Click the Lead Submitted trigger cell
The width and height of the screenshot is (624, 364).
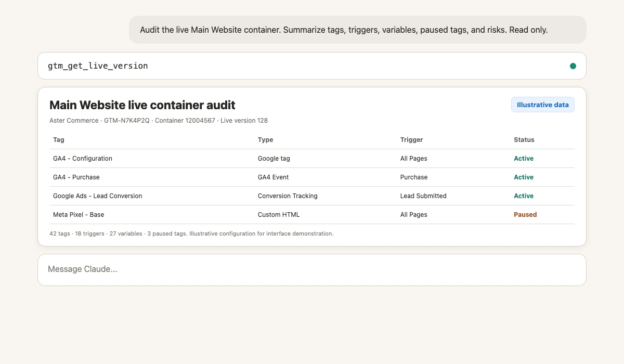423,196
